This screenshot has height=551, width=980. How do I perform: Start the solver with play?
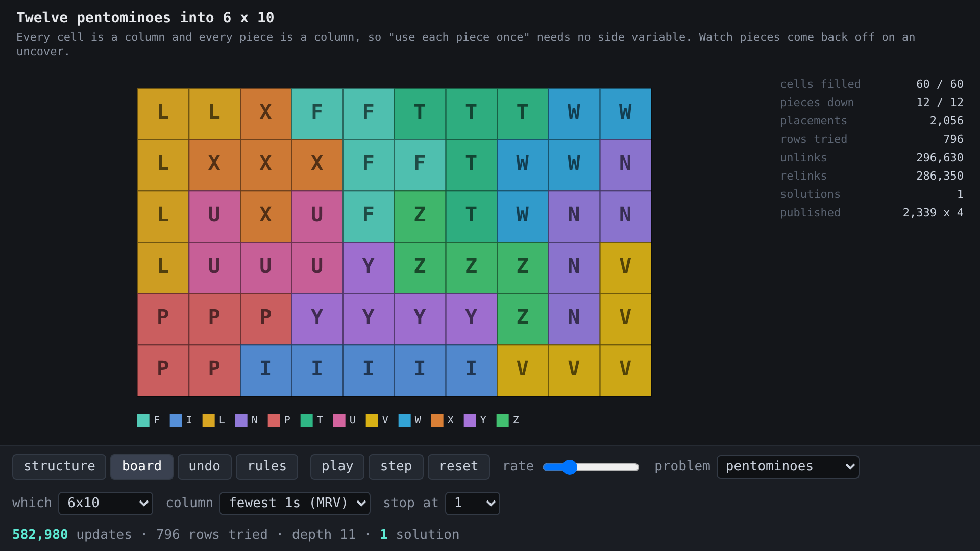(x=337, y=466)
